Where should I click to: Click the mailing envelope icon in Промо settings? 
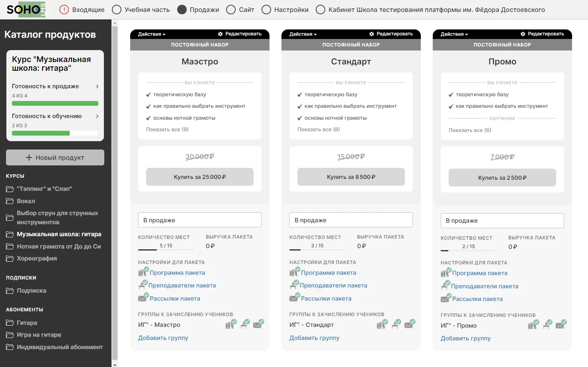(445, 298)
